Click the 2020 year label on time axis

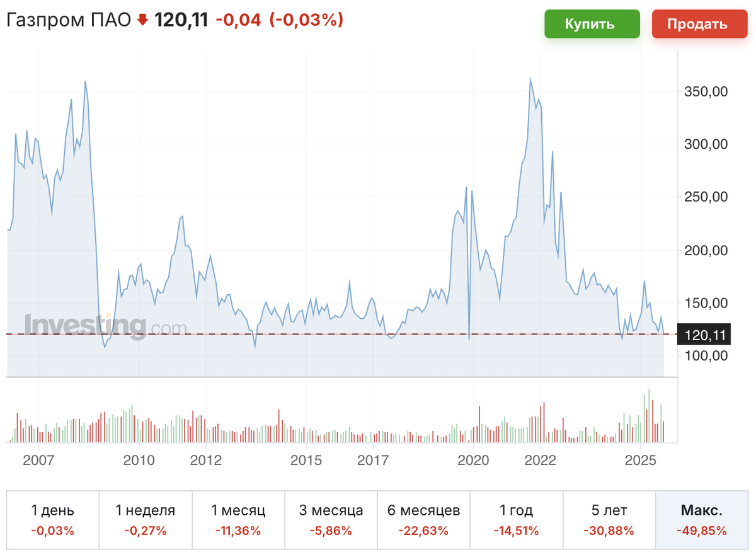pyautogui.click(x=473, y=460)
